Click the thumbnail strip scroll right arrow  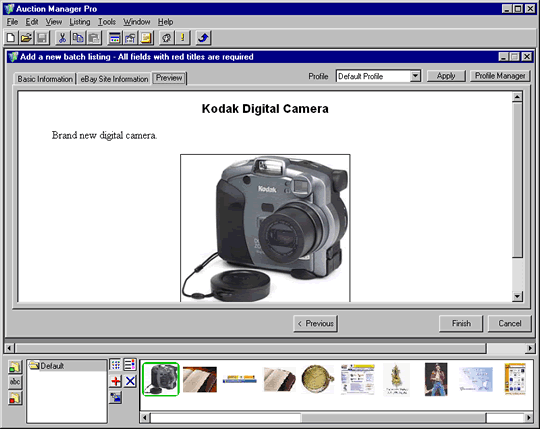click(529, 418)
